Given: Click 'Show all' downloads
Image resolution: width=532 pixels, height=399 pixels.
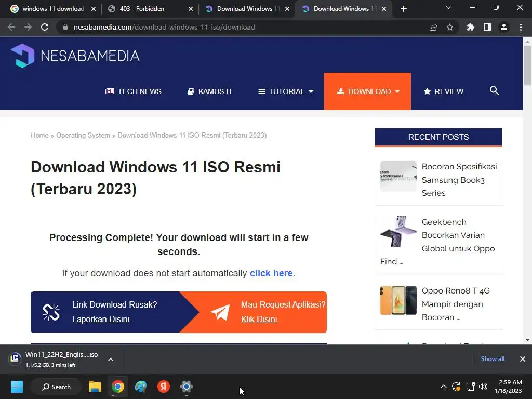Looking at the screenshot, I should tap(493, 359).
